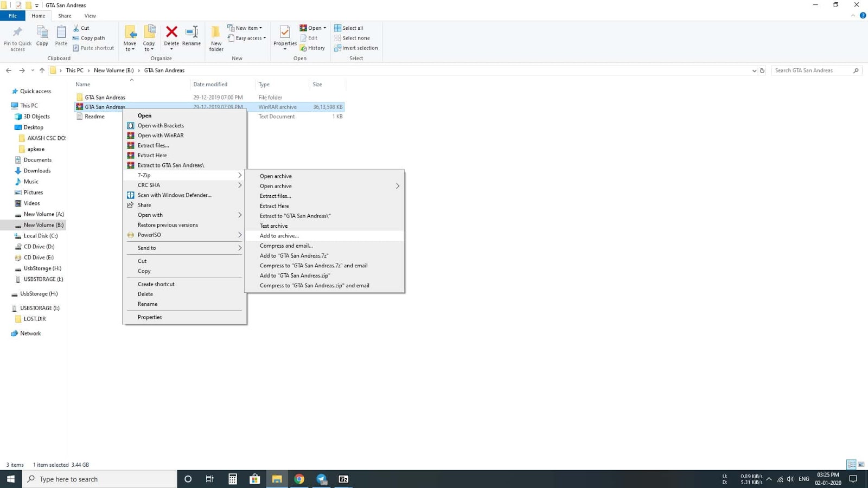Viewport: 868px width, 488px height.
Task: Click the ribbon Properties icon
Action: pos(285,32)
